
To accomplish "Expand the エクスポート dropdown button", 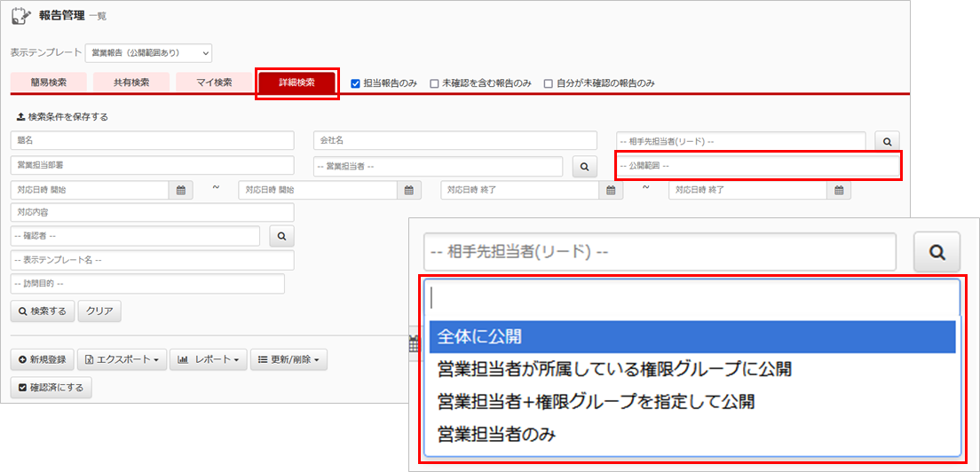I will pos(122,359).
